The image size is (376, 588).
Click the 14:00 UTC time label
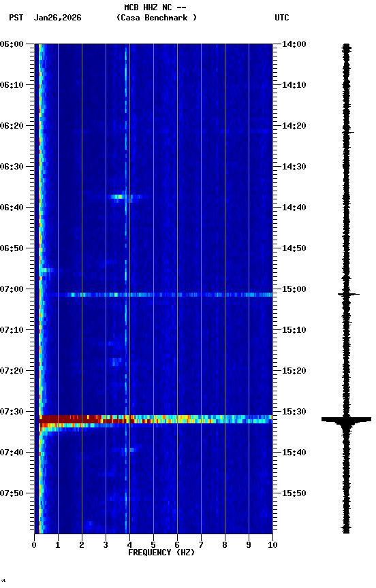294,44
